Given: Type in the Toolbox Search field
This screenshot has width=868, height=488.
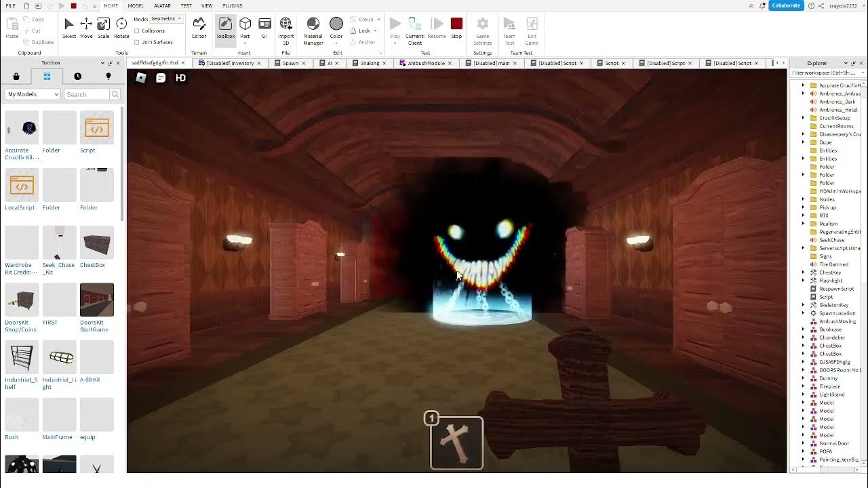Looking at the screenshot, I should point(87,94).
